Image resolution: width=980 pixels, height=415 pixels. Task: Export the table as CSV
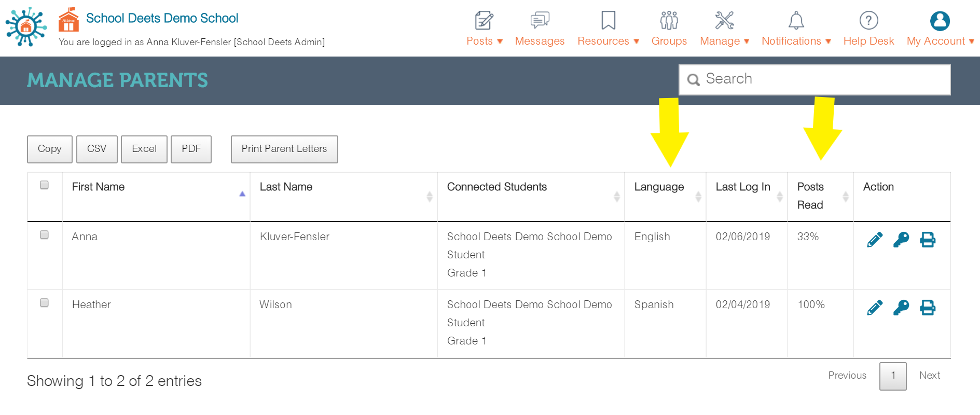click(x=97, y=149)
